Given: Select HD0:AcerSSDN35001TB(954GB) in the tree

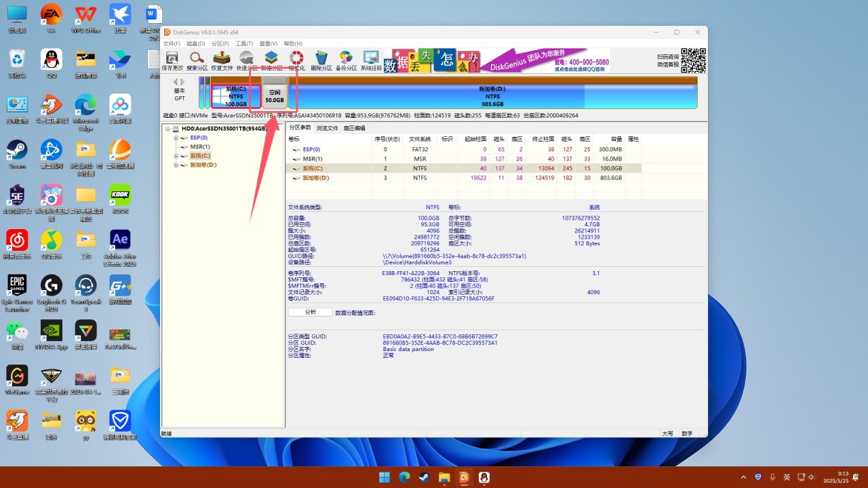Looking at the screenshot, I should (224, 129).
